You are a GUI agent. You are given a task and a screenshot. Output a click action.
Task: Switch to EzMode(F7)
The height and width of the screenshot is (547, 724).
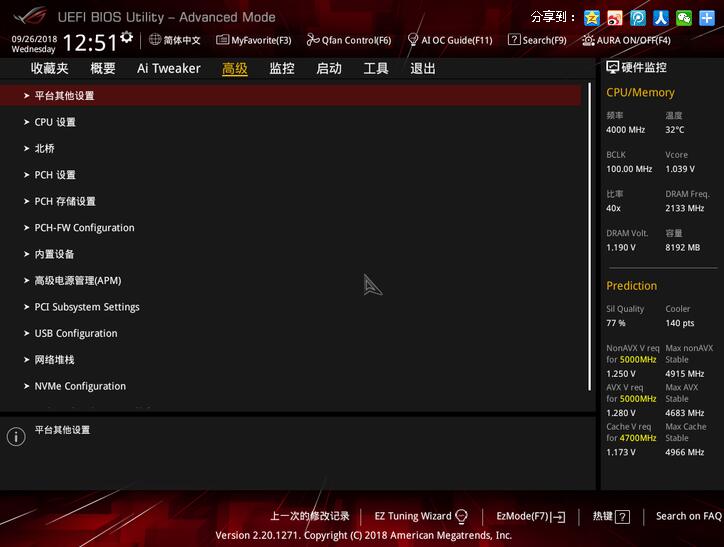(x=522, y=516)
